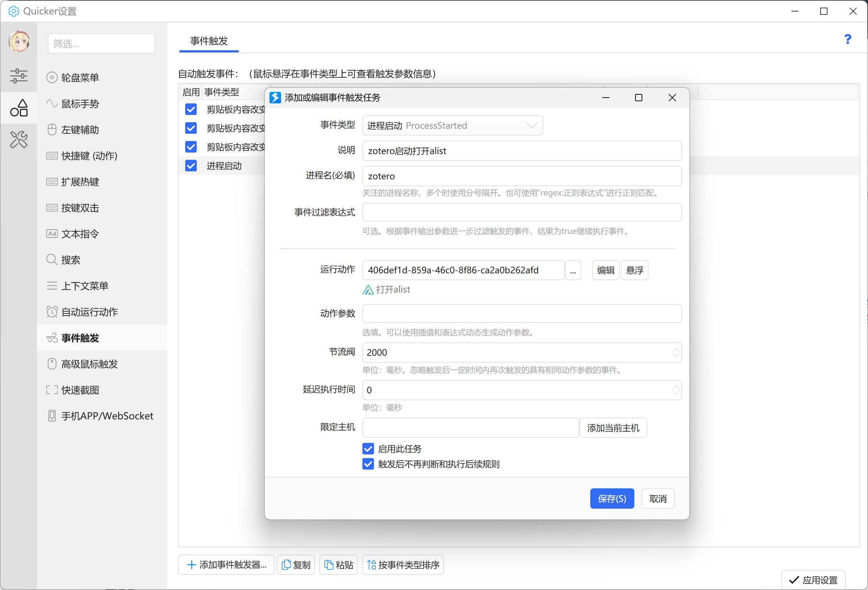Open 鼠标手势 settings page

(x=102, y=103)
